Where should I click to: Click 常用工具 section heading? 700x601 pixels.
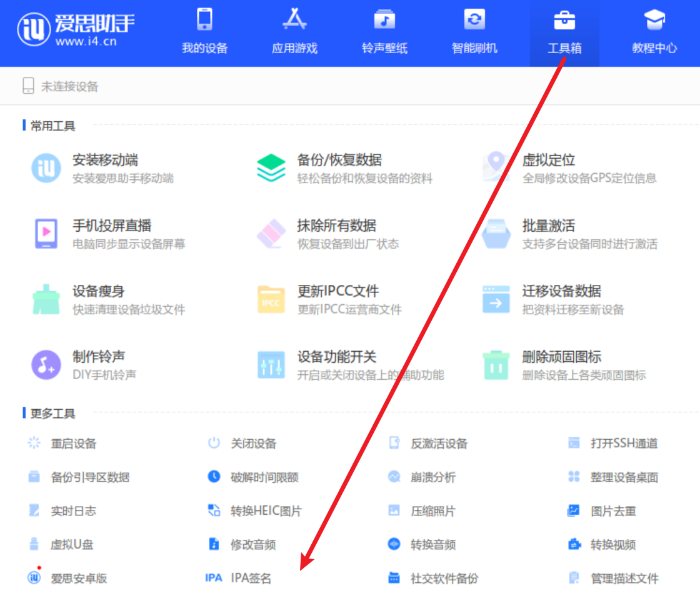tap(52, 126)
